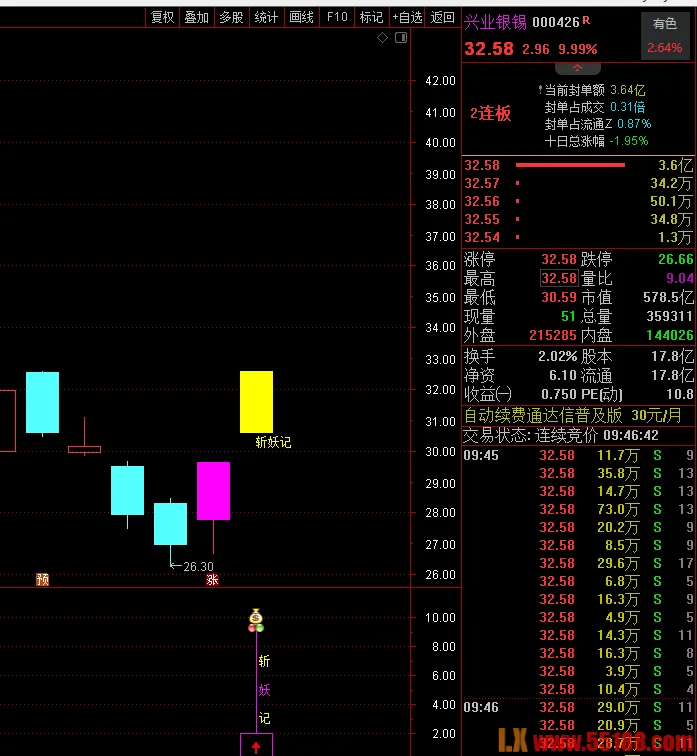The width and height of the screenshot is (697, 756).
Task: Click the 26.30 low price annotation
Action: tap(198, 567)
